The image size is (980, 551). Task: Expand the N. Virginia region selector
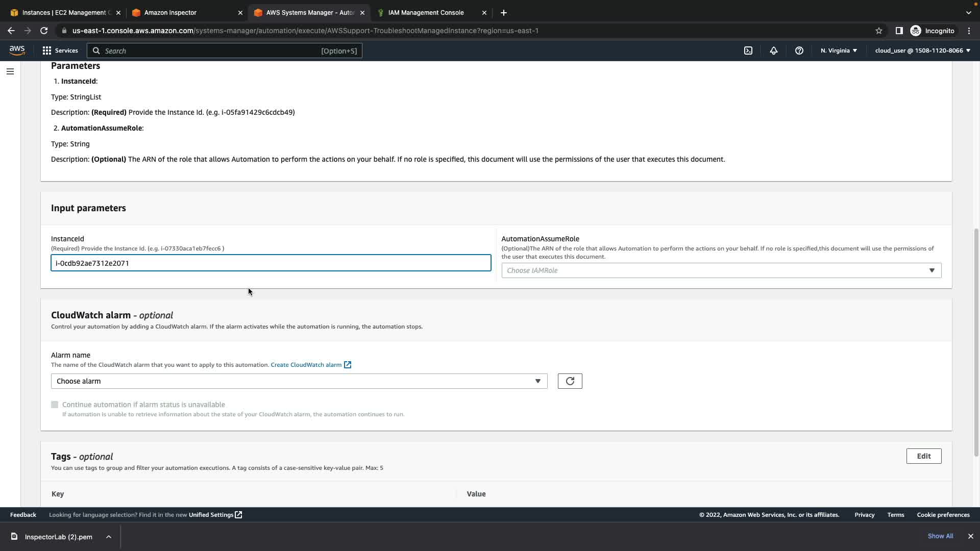point(838,51)
